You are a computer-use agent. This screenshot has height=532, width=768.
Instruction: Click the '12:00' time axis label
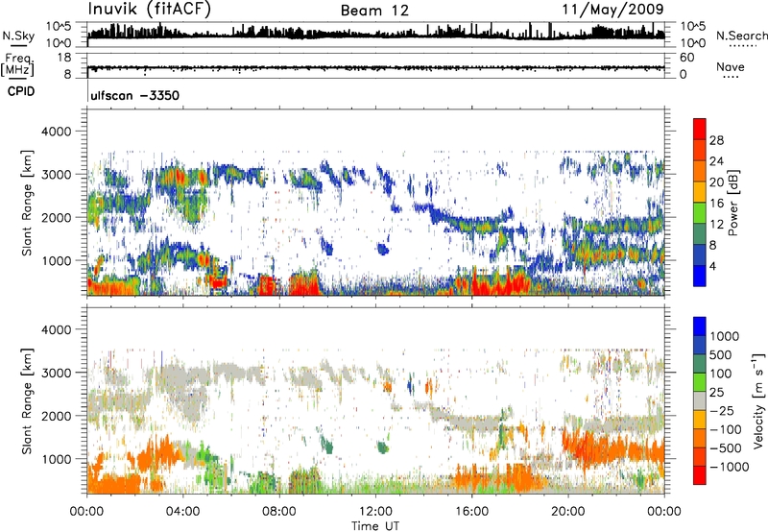(x=375, y=512)
